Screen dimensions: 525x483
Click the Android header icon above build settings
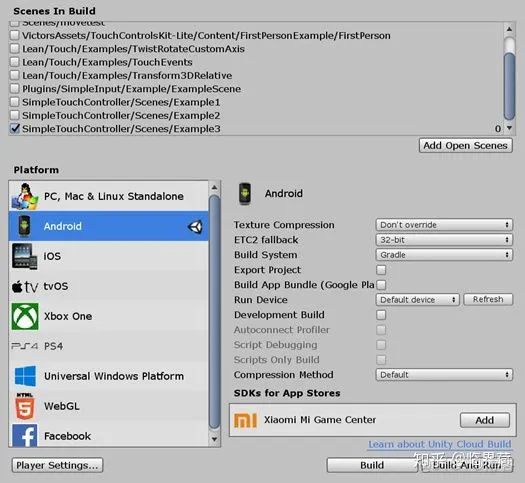tap(245, 194)
